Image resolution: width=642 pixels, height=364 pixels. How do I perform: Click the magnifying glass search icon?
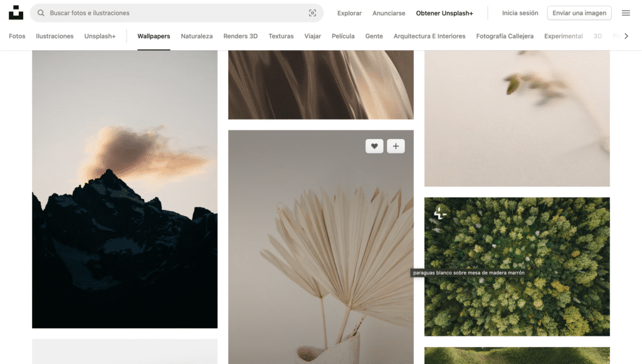pos(41,13)
